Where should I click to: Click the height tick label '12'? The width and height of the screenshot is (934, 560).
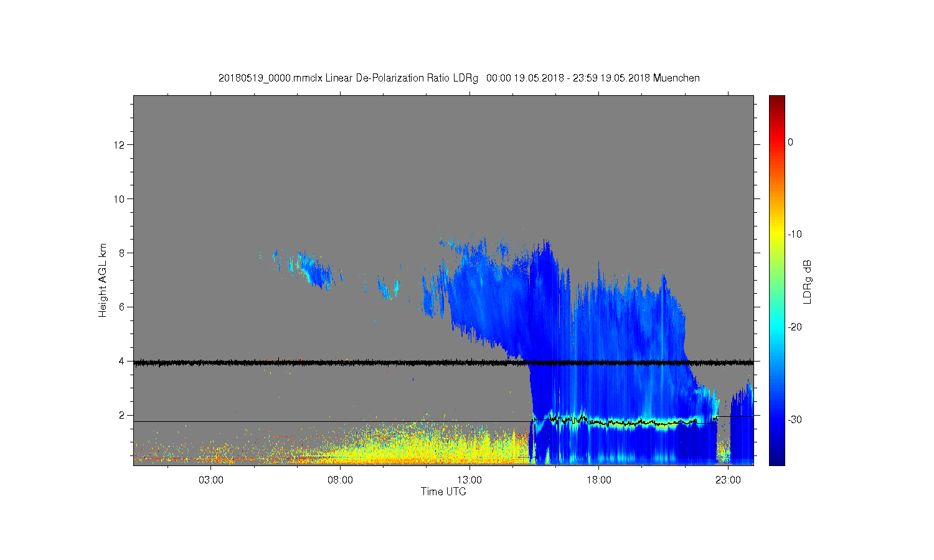coord(120,145)
